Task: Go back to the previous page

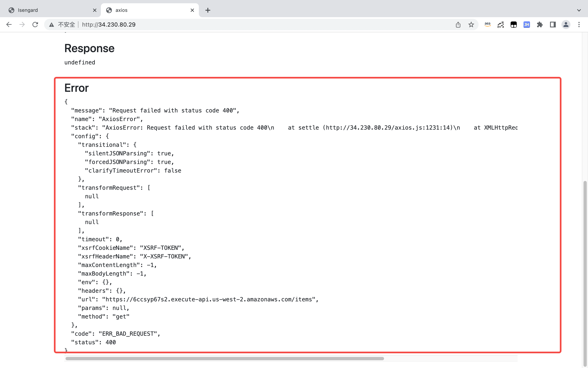Action: [9, 25]
